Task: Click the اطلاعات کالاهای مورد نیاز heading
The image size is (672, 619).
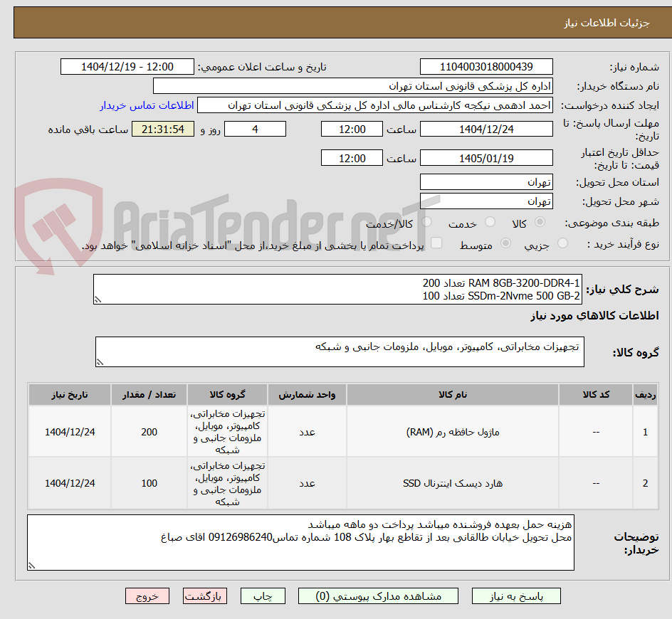Action: 594,316
